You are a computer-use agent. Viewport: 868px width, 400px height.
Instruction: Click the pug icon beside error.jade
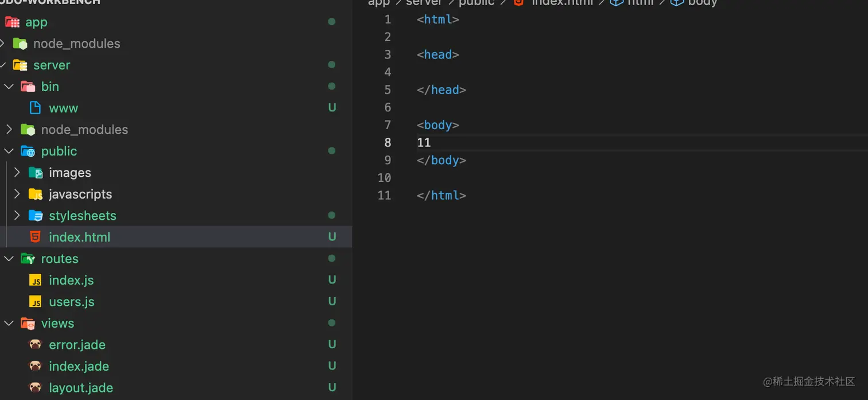[x=36, y=344]
